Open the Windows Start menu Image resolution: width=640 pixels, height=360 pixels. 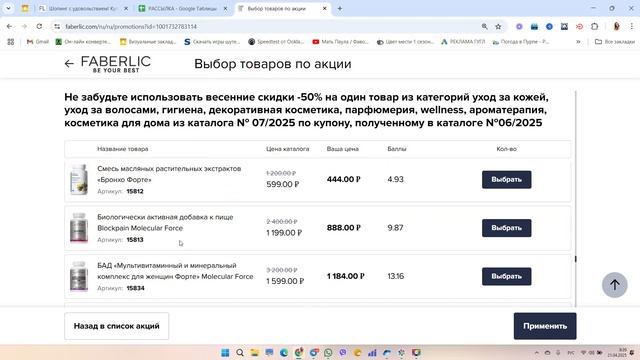[225, 353]
